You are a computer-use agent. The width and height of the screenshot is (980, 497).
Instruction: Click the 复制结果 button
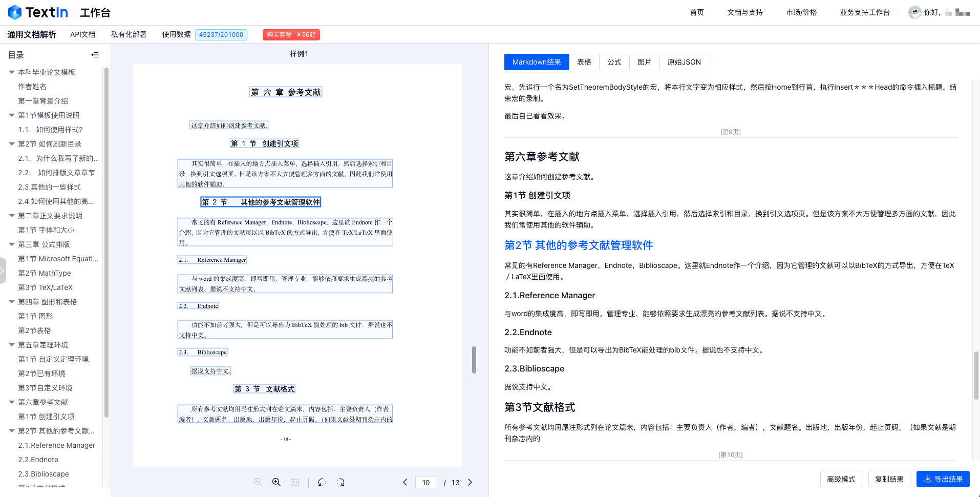click(x=889, y=479)
